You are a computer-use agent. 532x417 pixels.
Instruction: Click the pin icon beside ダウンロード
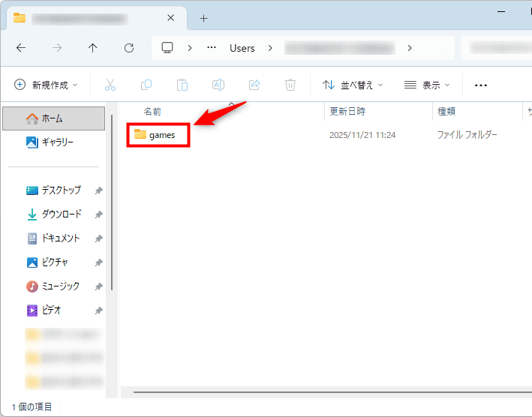pos(98,214)
